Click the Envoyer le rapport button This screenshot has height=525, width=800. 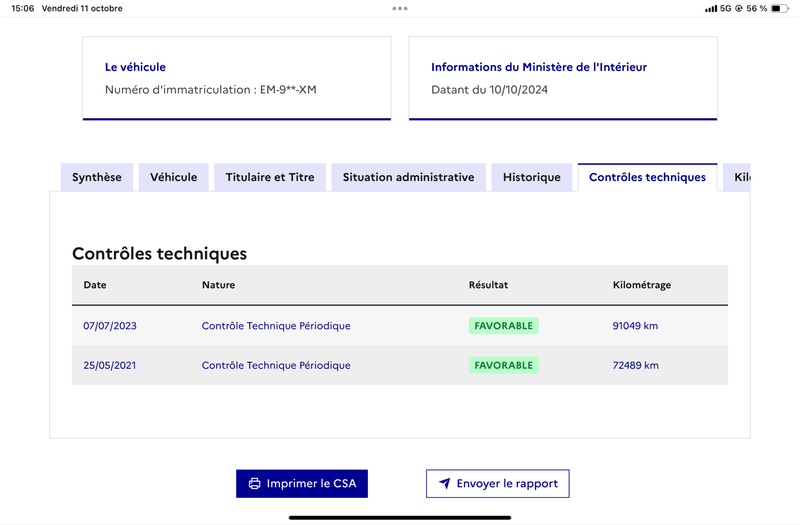[498, 484]
